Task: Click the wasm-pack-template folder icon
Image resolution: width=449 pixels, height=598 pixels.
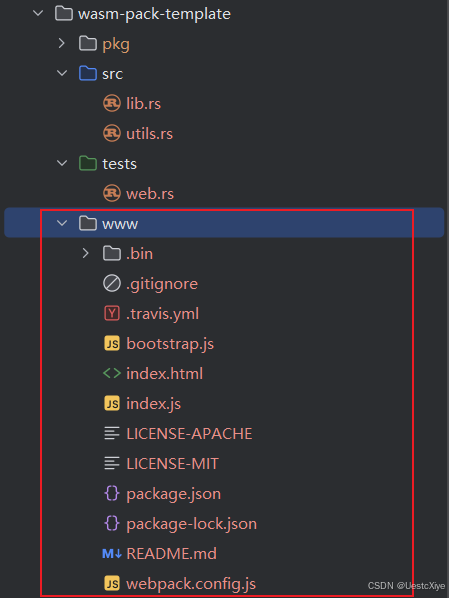Action: pos(64,14)
